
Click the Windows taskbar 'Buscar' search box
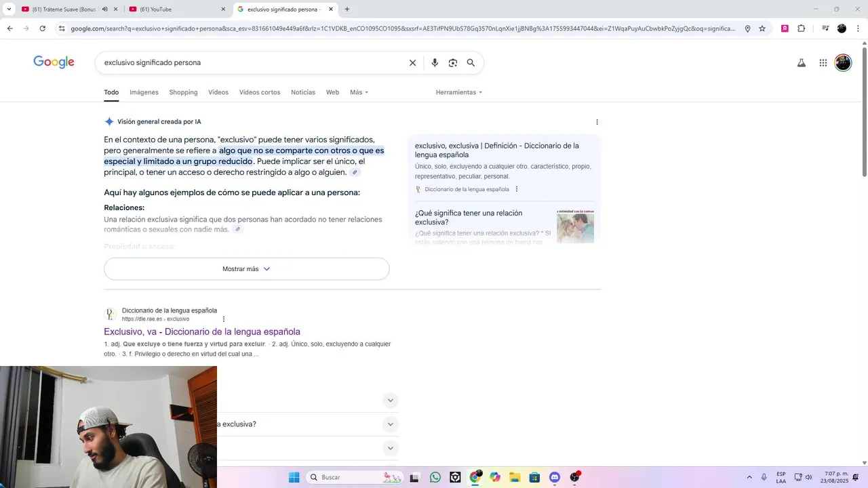pyautogui.click(x=354, y=477)
